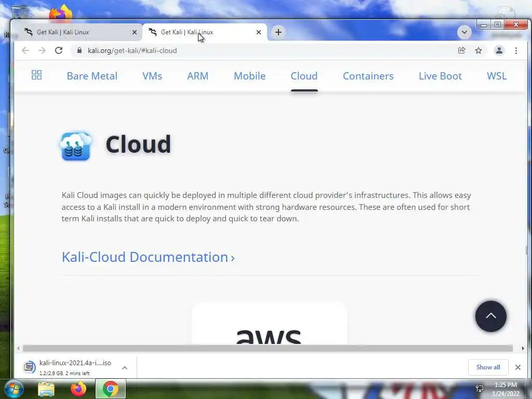Screen dimensions: 532x399
Task: Click the browser back arrow
Action: [x=25, y=50]
